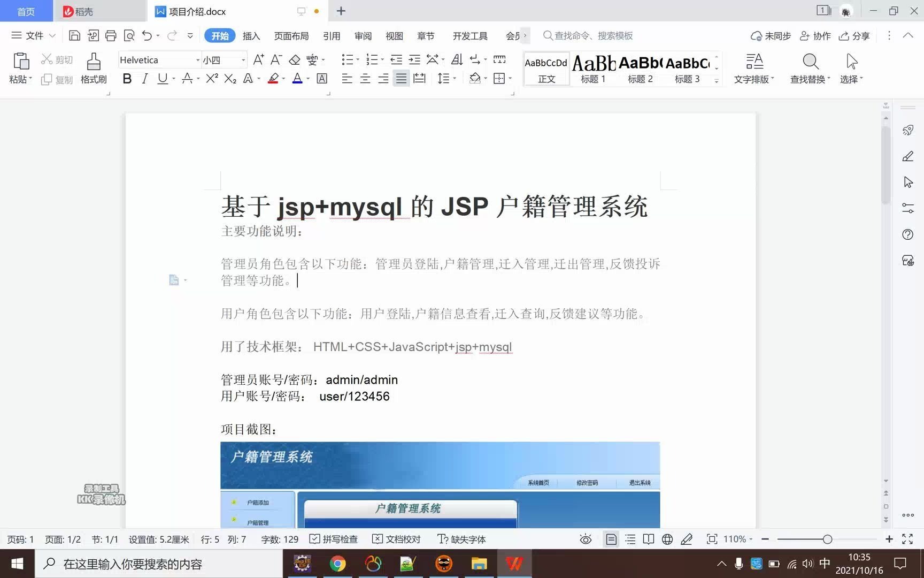
Task: Align text right
Action: pos(383,79)
